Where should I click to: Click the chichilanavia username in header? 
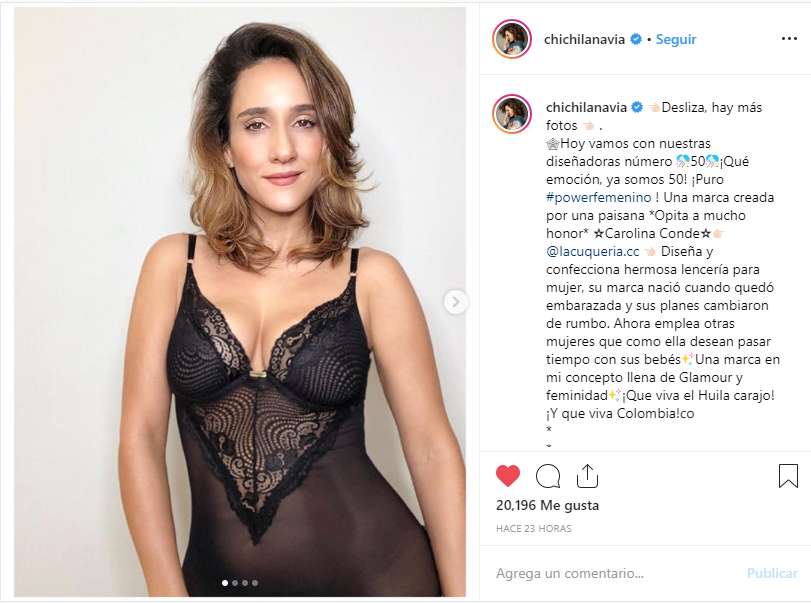(x=585, y=39)
